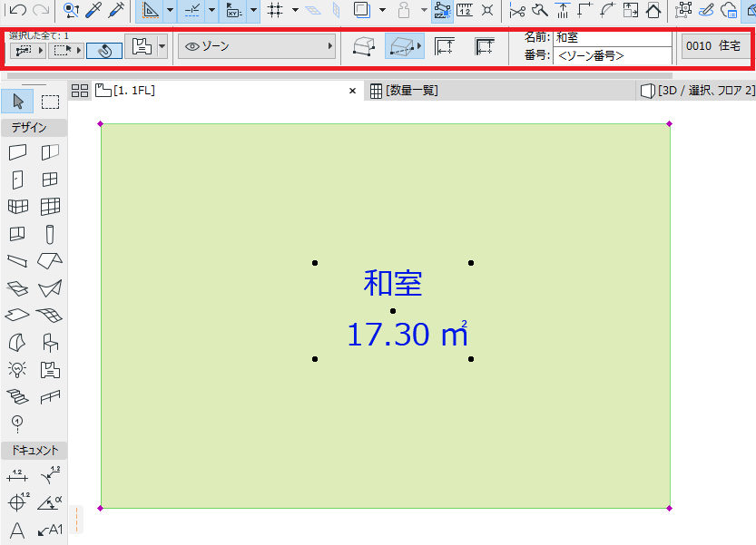Select the Arrow selection tool

coord(18,102)
